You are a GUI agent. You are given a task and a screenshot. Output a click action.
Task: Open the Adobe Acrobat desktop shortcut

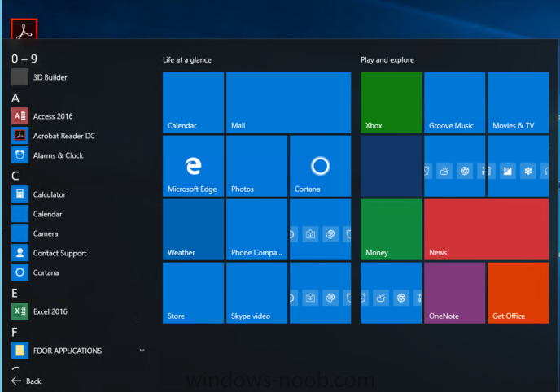24,29
